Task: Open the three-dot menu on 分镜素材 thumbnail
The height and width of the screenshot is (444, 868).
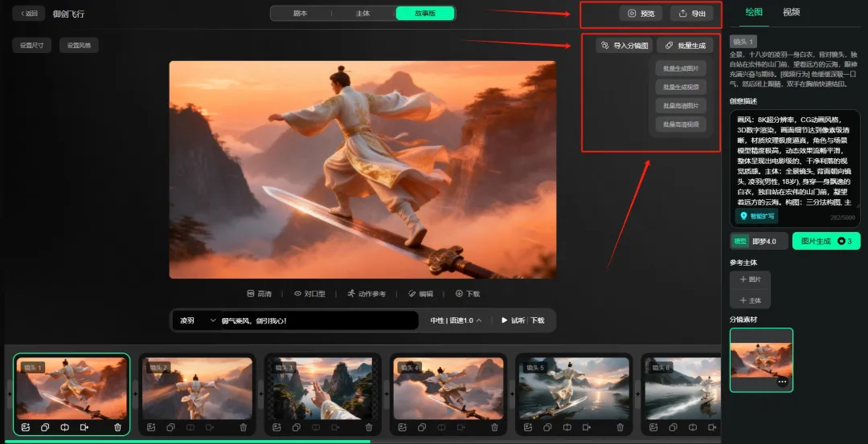Action: pyautogui.click(x=782, y=383)
